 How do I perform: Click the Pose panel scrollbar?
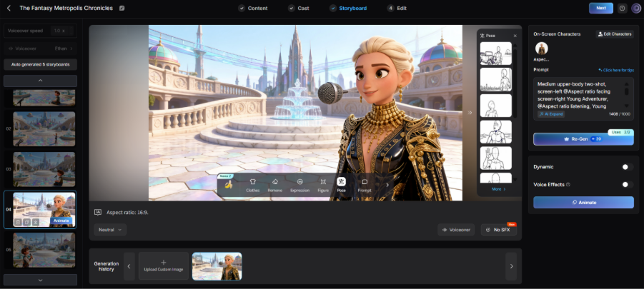515,82
